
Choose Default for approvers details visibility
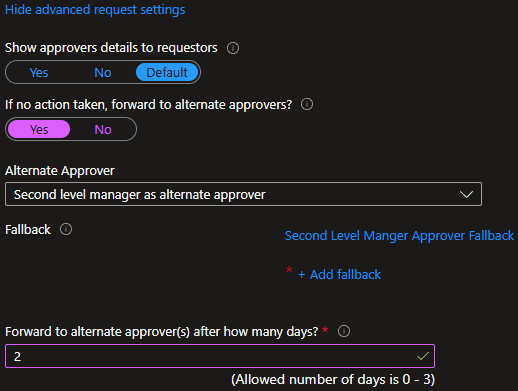click(167, 72)
